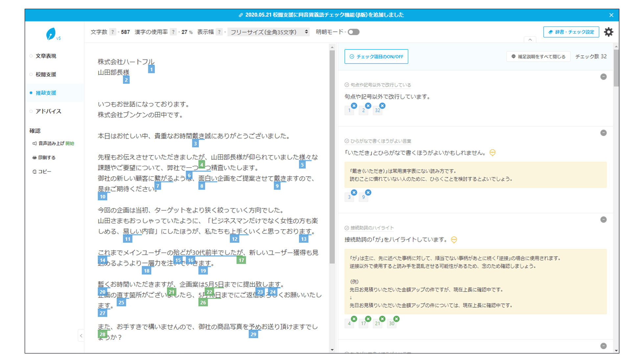Click marker 3 under 戴き in the text
The image size is (644, 362).
click(195, 144)
